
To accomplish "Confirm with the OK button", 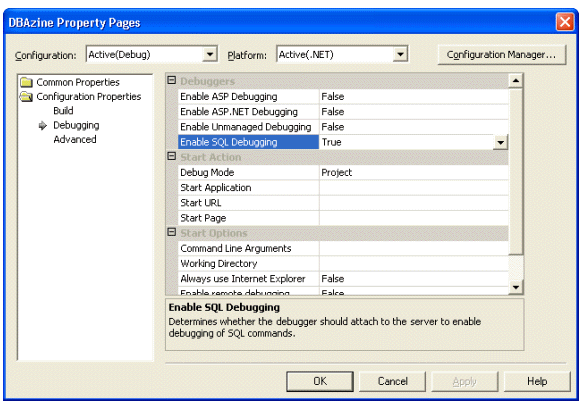I will coord(320,381).
